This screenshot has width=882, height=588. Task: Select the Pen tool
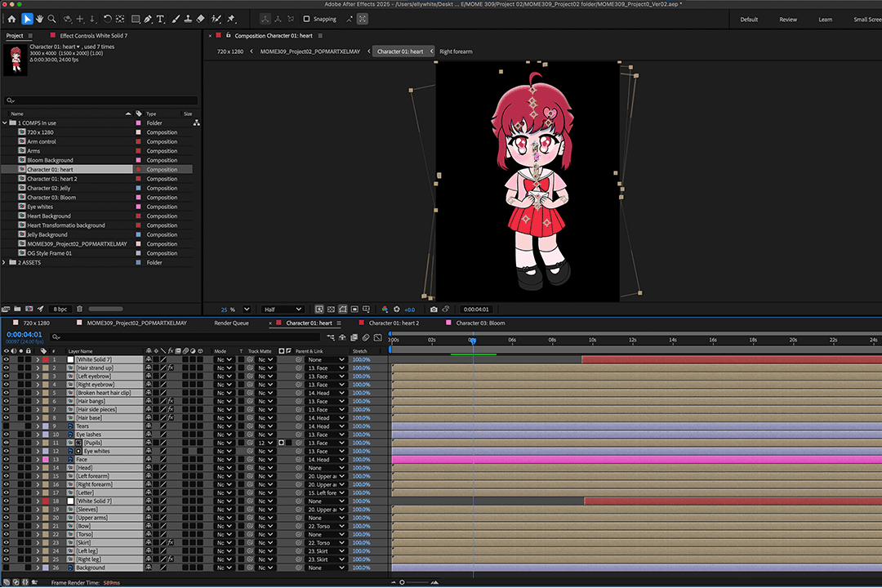coord(147,19)
